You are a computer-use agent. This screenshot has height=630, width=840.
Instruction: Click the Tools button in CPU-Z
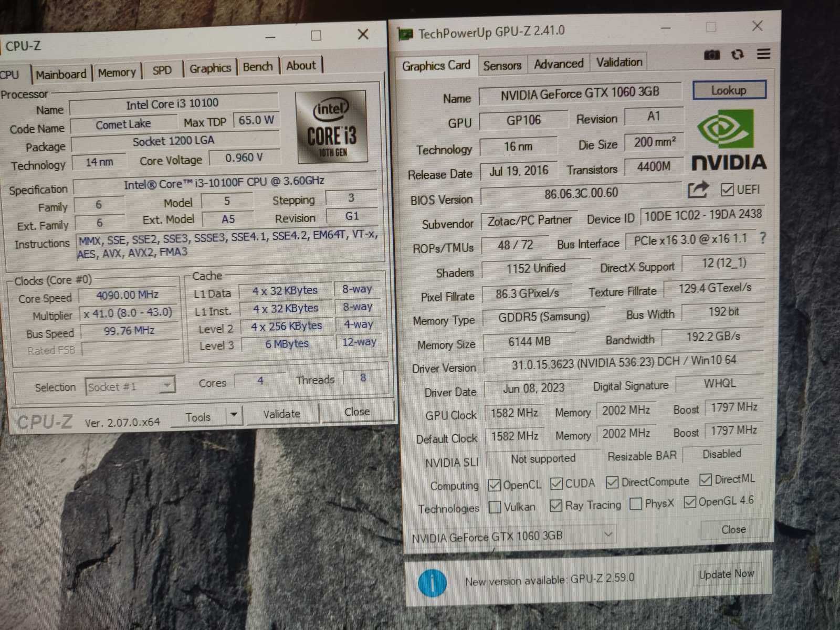click(198, 417)
